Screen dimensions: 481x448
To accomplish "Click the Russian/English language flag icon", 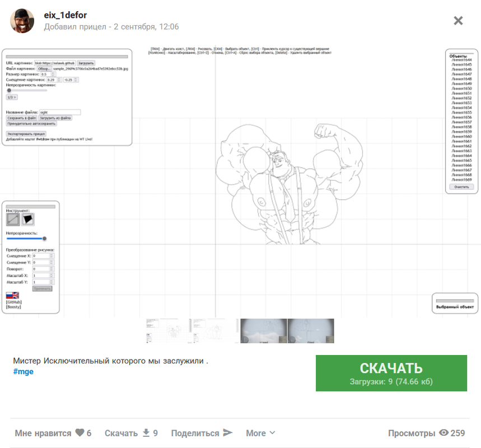I will pyautogui.click(x=12, y=295).
